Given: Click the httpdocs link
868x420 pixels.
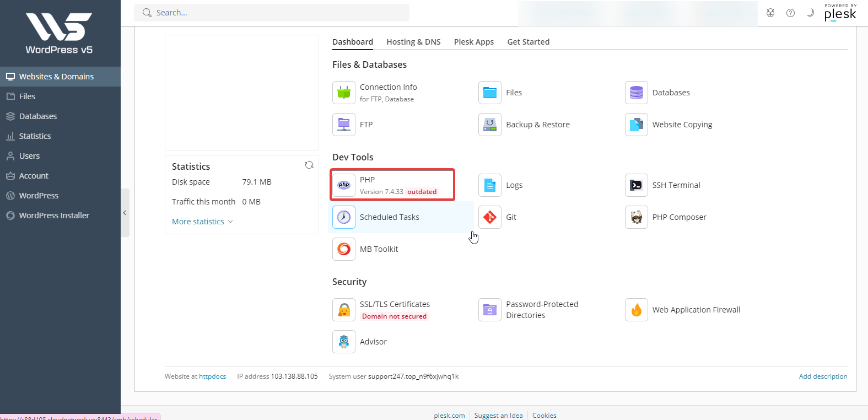Looking at the screenshot, I should 212,376.
